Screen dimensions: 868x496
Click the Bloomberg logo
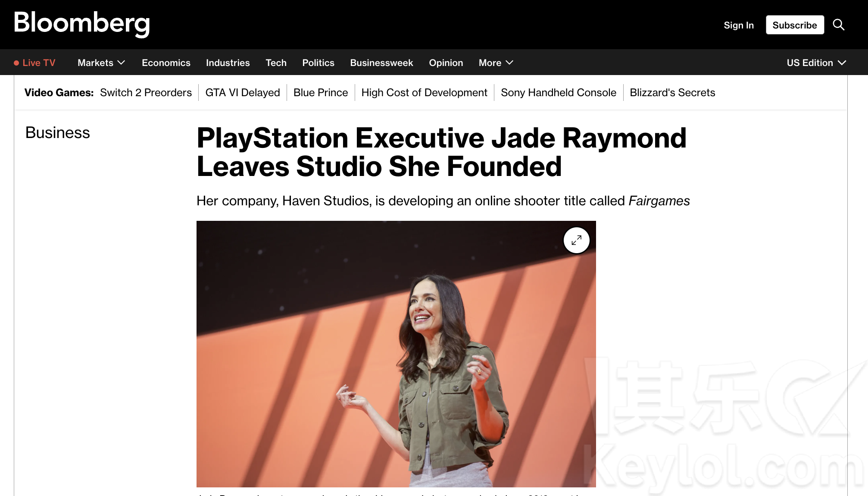82,24
